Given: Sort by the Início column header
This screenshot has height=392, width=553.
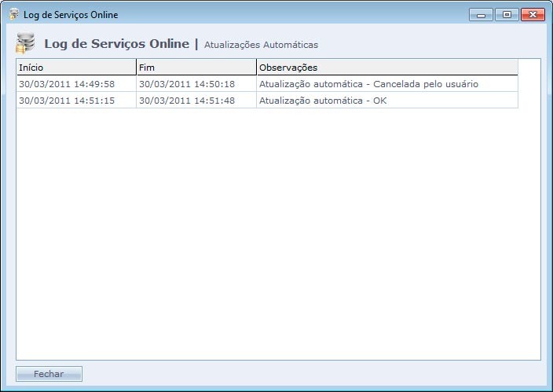Looking at the screenshot, I should (75, 68).
